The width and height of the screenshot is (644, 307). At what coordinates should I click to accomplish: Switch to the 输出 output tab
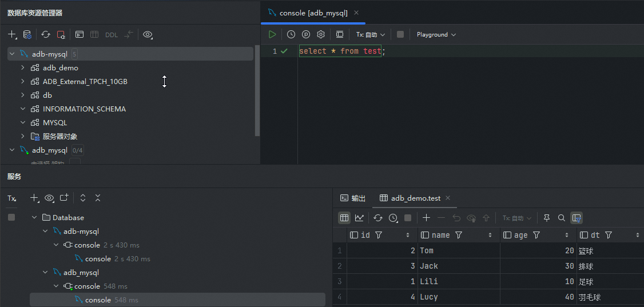[x=353, y=198]
